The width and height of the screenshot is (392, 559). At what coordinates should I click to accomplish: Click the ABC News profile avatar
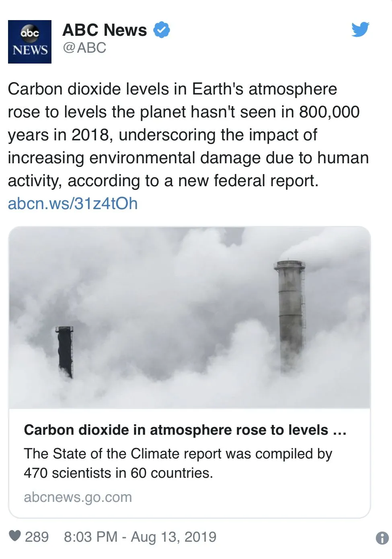tap(30, 42)
